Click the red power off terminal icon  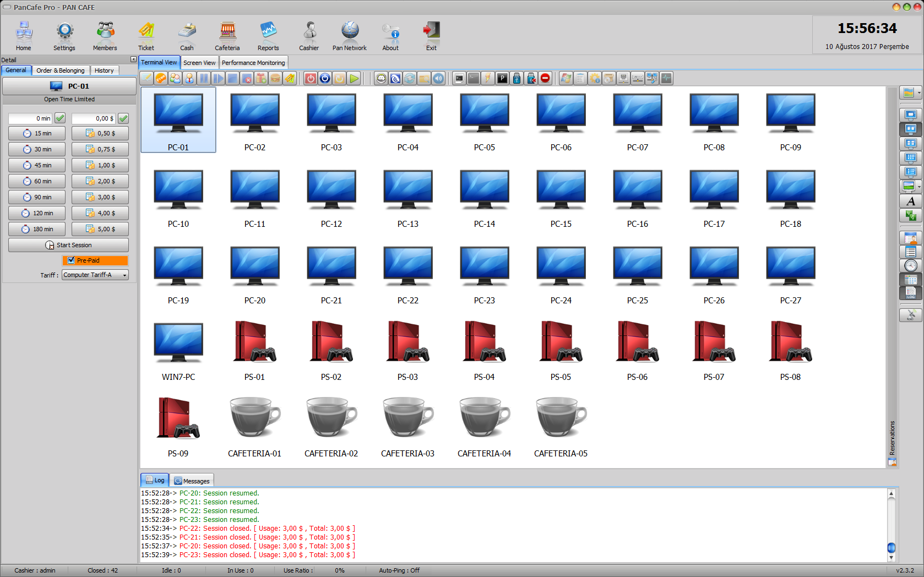pyautogui.click(x=310, y=78)
